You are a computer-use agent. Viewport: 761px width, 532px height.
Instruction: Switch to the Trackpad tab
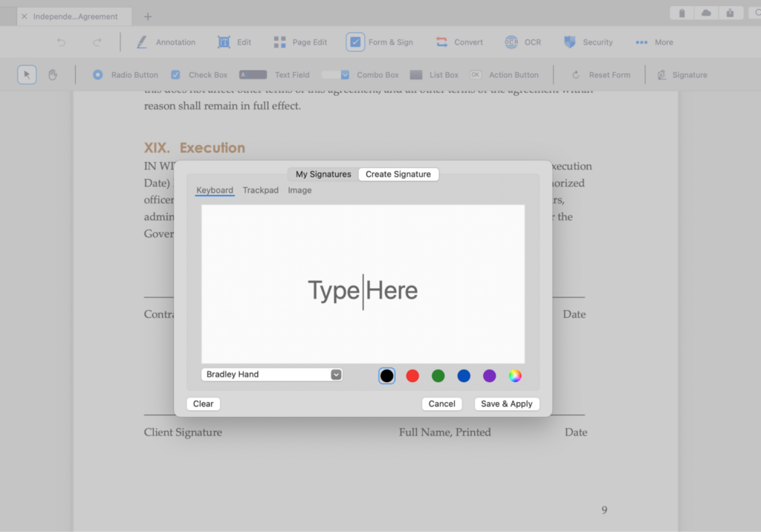(261, 190)
